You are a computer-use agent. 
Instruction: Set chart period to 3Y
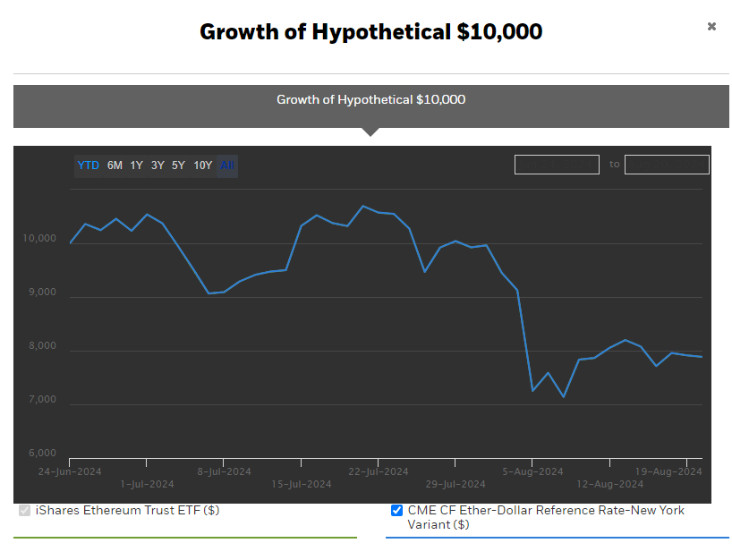point(157,165)
